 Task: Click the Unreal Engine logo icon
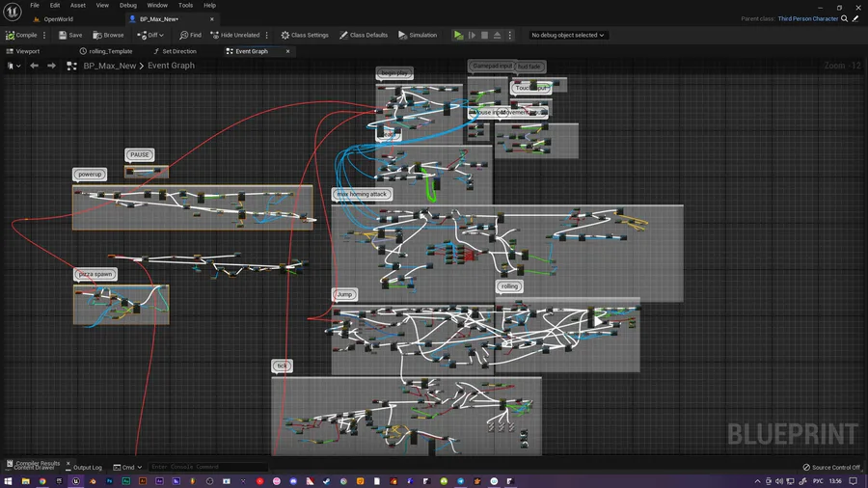tap(13, 11)
